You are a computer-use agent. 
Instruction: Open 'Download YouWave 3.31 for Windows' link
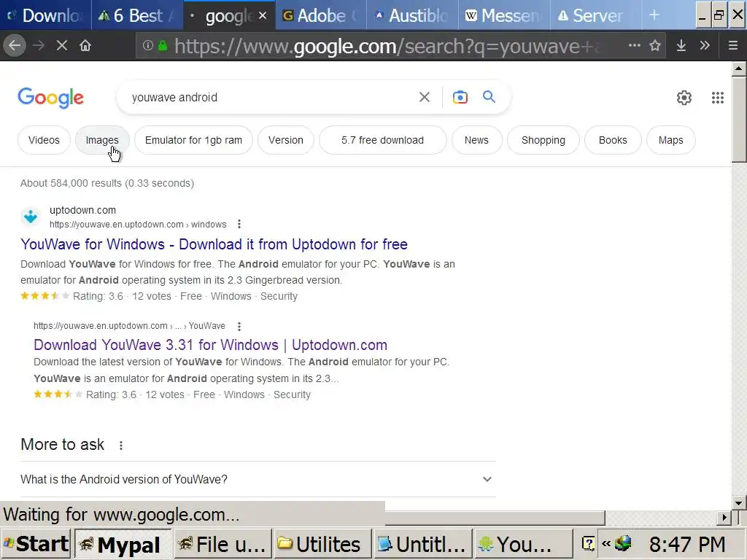tap(211, 345)
